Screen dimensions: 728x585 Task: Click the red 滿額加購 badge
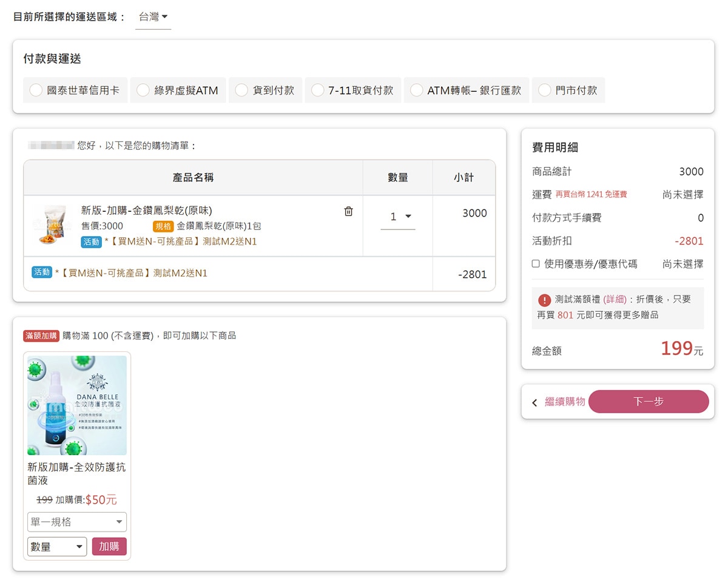(x=41, y=336)
